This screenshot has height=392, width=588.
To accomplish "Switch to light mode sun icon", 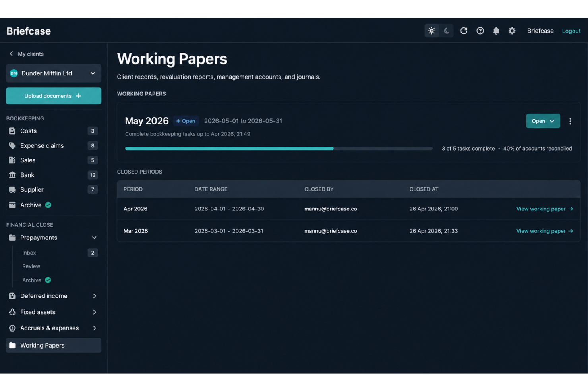I will click(x=432, y=31).
